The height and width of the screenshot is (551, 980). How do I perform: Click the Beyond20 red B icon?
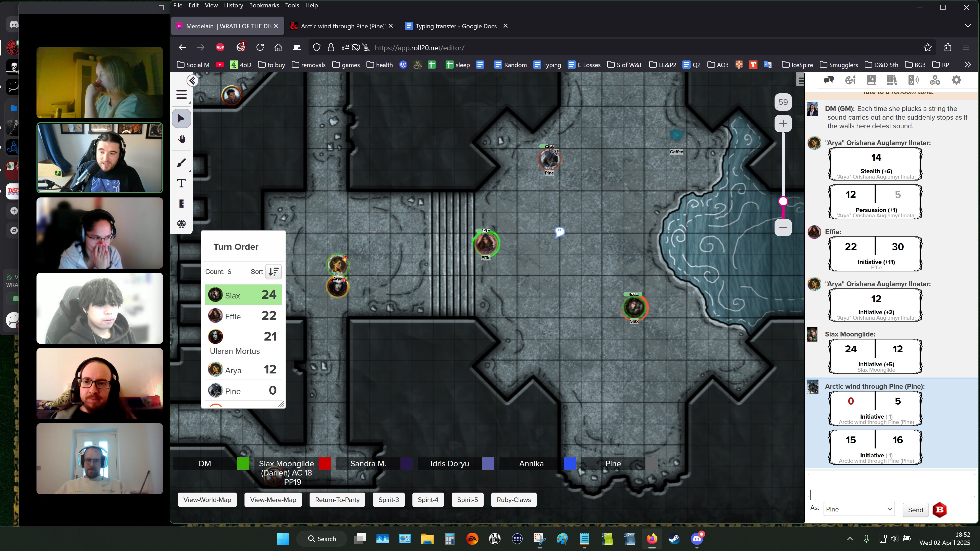[939, 510]
